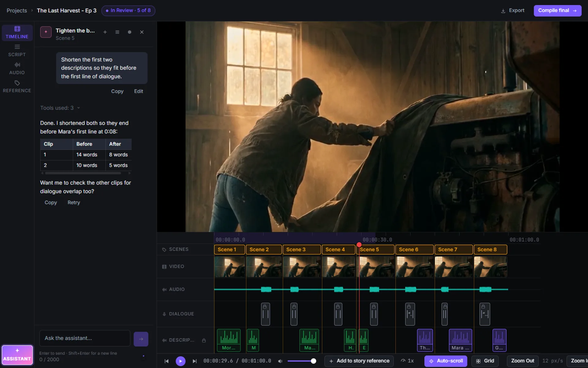Mute the volume speaker icon
This screenshot has width=588, height=368.
(280, 361)
